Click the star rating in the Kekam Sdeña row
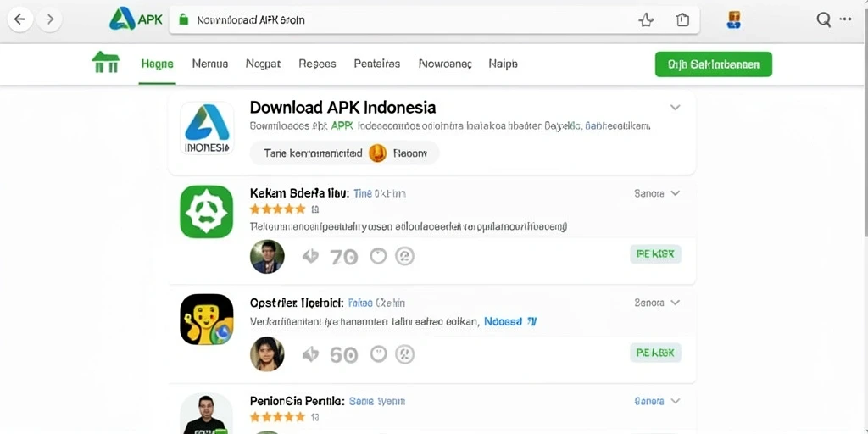This screenshot has width=868, height=434. click(x=277, y=209)
